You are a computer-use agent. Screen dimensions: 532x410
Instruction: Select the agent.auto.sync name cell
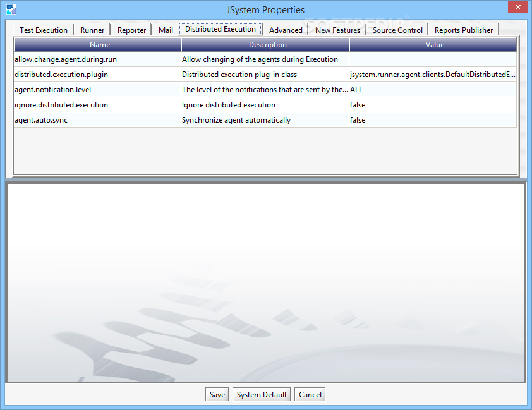tap(97, 120)
